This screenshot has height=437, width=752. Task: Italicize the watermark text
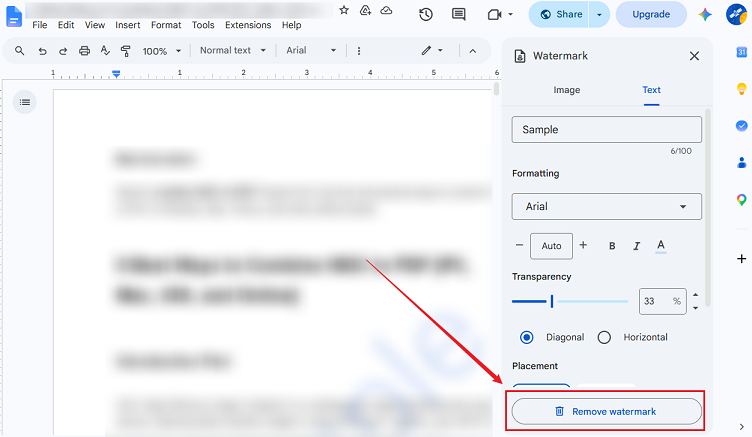(x=636, y=246)
